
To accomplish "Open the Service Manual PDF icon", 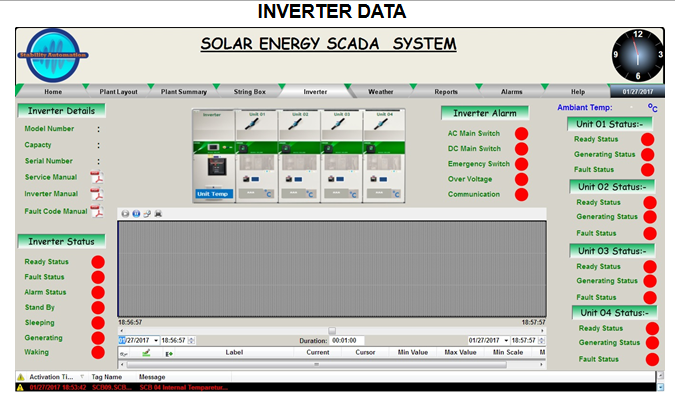I will click(x=97, y=177).
